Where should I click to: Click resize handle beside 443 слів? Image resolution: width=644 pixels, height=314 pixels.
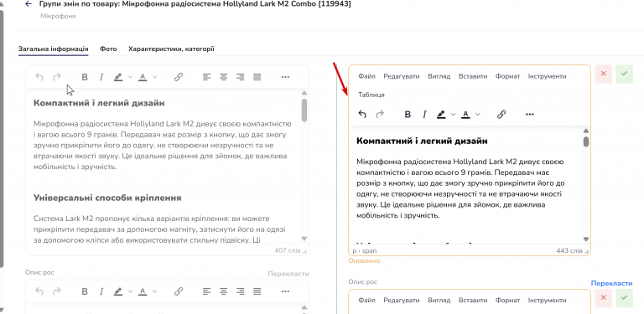point(587,251)
